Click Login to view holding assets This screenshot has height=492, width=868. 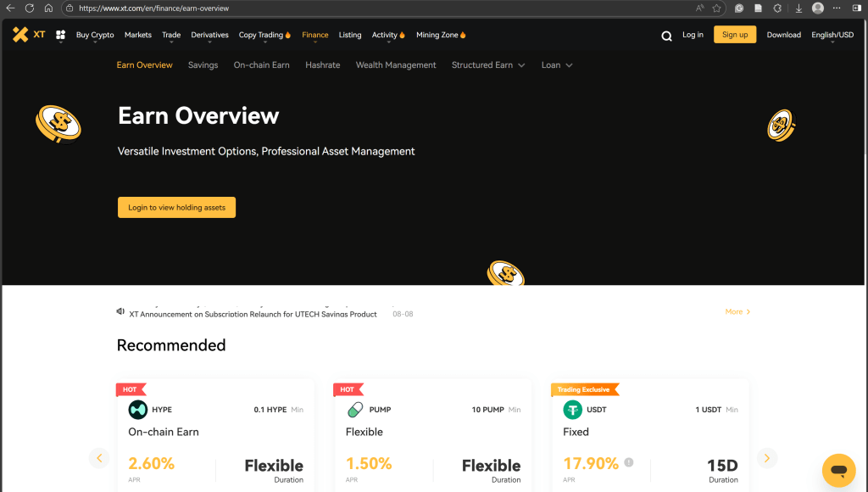pyautogui.click(x=176, y=207)
